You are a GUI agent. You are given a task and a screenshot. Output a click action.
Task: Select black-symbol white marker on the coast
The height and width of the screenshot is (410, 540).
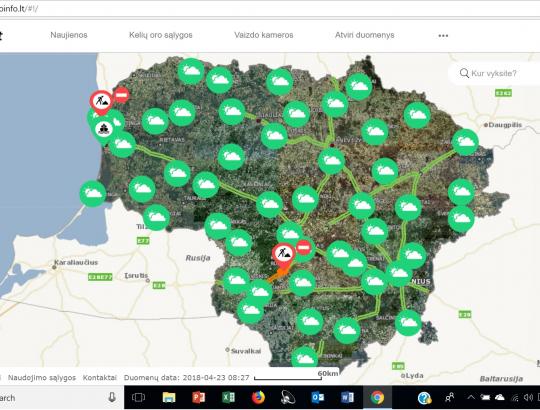(103, 129)
